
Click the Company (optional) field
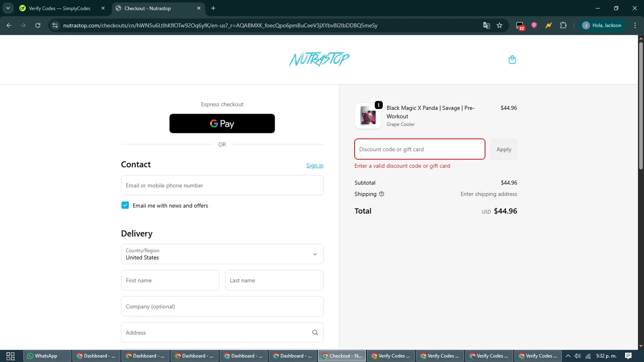(222, 306)
